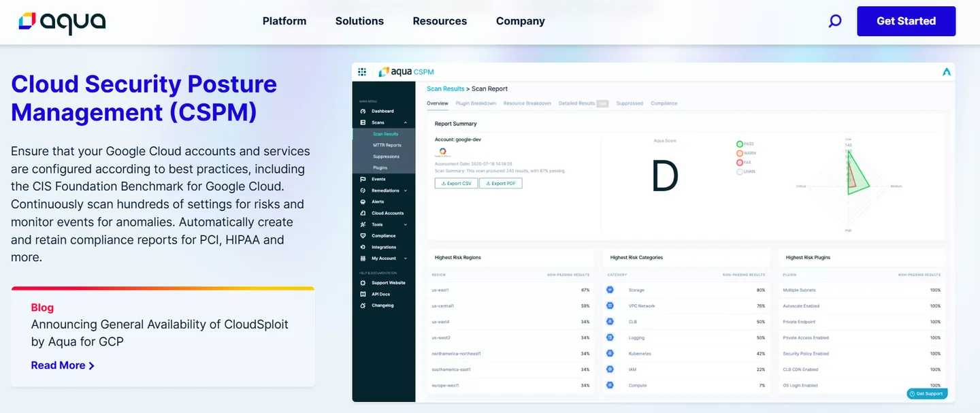The width and height of the screenshot is (980, 413).
Task: Switch to the Overview tab
Action: (x=438, y=103)
